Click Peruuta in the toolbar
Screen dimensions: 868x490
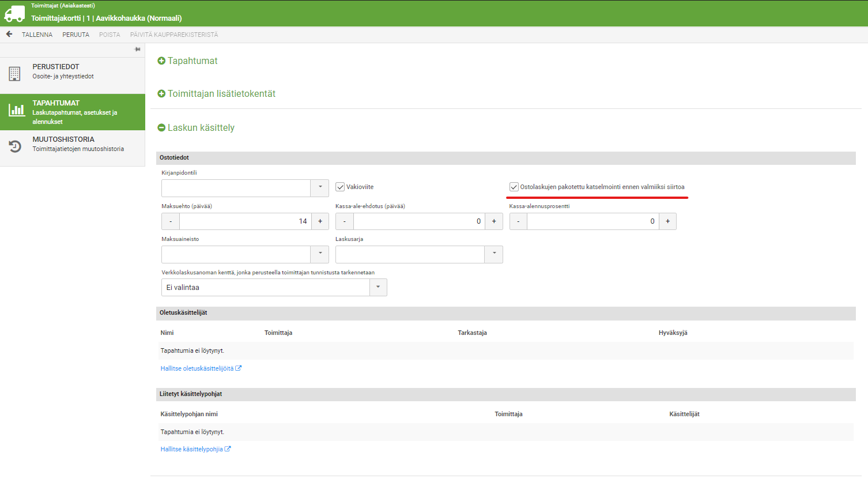coord(76,35)
